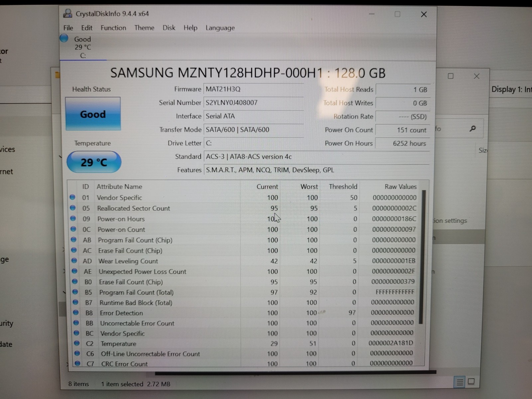Click the Features field with S.M.A.R.T., APM
This screenshot has width=532, height=399.
316,170
